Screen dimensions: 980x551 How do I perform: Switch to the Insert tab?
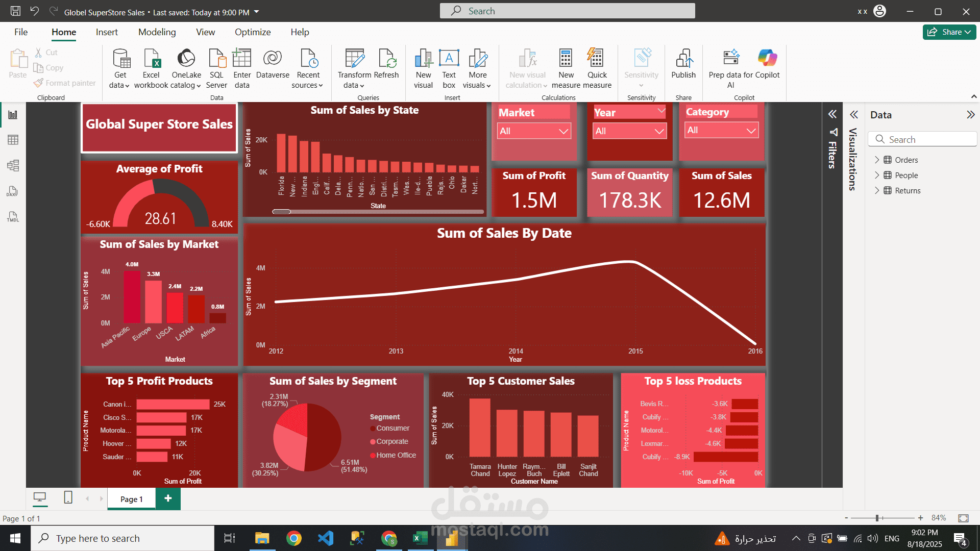(x=107, y=32)
